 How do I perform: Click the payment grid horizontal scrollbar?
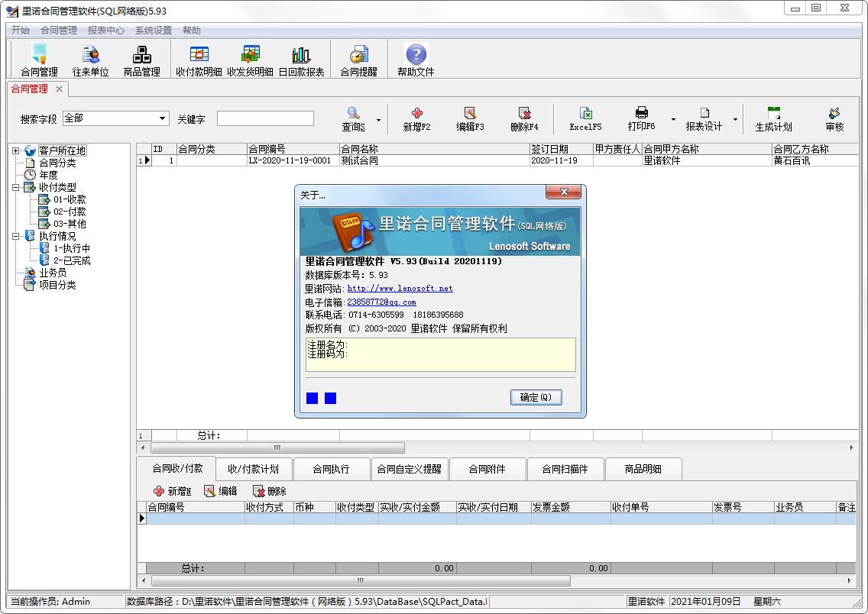click(x=361, y=580)
